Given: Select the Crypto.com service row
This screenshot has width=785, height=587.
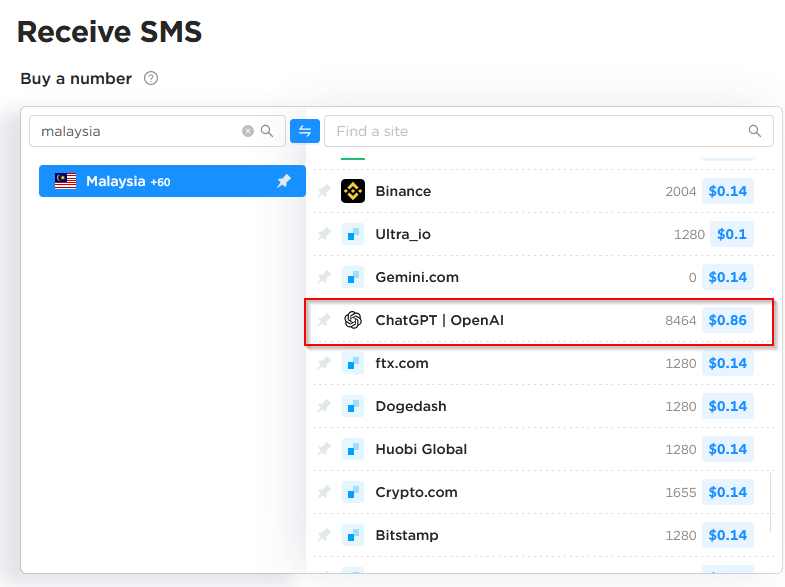Looking at the screenshot, I should pyautogui.click(x=543, y=492).
